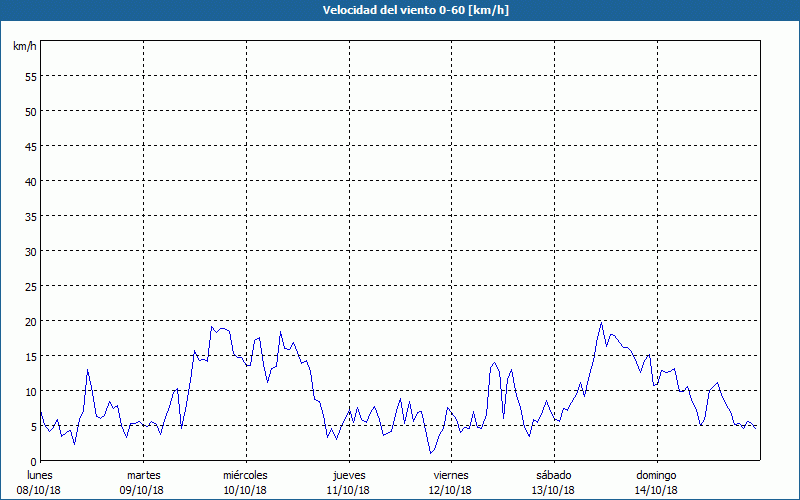The width and height of the screenshot is (800, 500).
Task: Click the lowest wind dip before viernes
Action: [431, 453]
